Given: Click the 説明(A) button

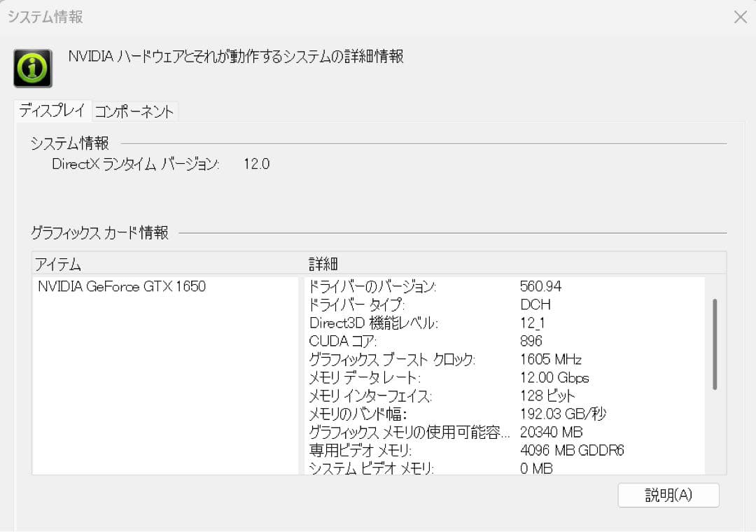Looking at the screenshot, I should click(x=668, y=495).
